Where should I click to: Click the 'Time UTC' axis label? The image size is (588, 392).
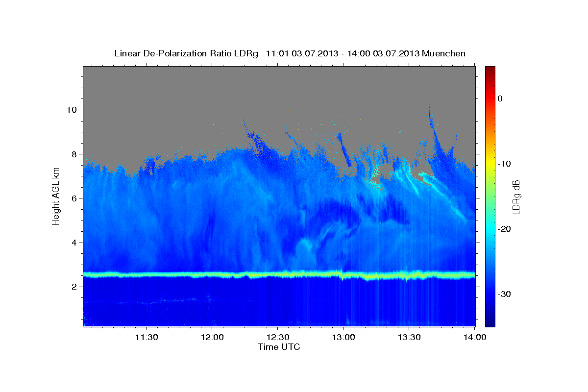pos(279,347)
